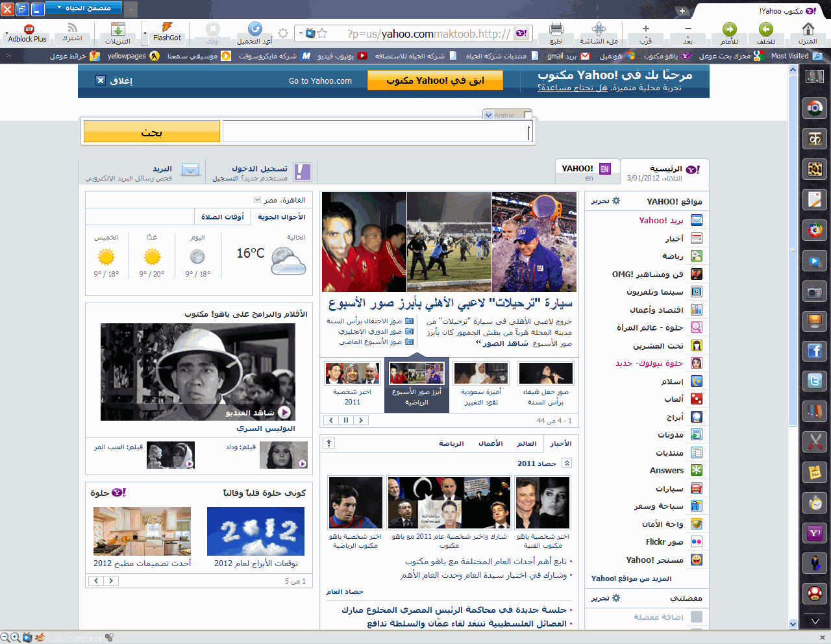Click the هل تحتاج مساعدة؟ help link

[573, 88]
